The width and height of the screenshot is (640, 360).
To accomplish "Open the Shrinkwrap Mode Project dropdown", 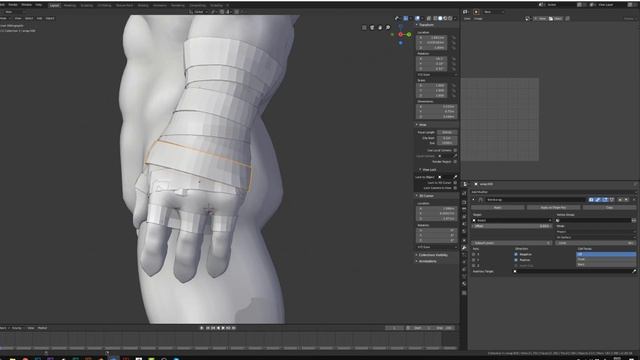I will [x=596, y=232].
